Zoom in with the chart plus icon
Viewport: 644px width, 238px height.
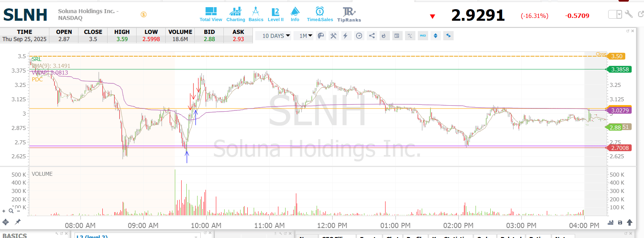pyautogui.click(x=4, y=211)
